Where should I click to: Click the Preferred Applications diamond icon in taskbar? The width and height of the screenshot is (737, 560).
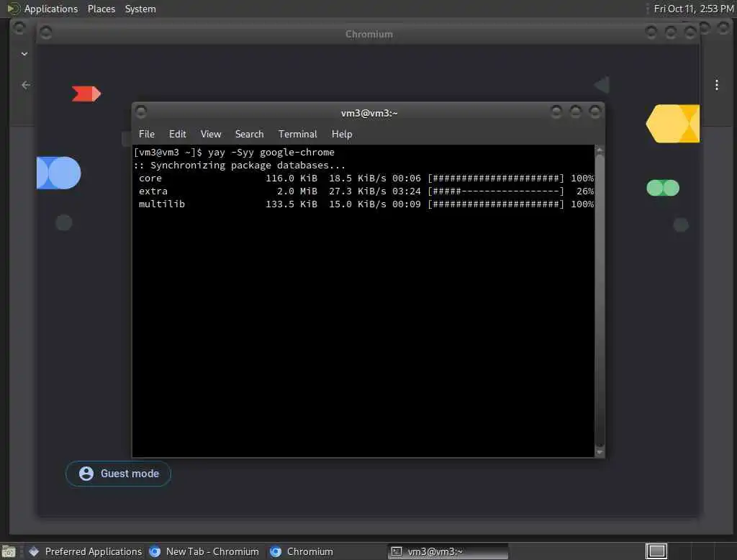click(x=34, y=551)
